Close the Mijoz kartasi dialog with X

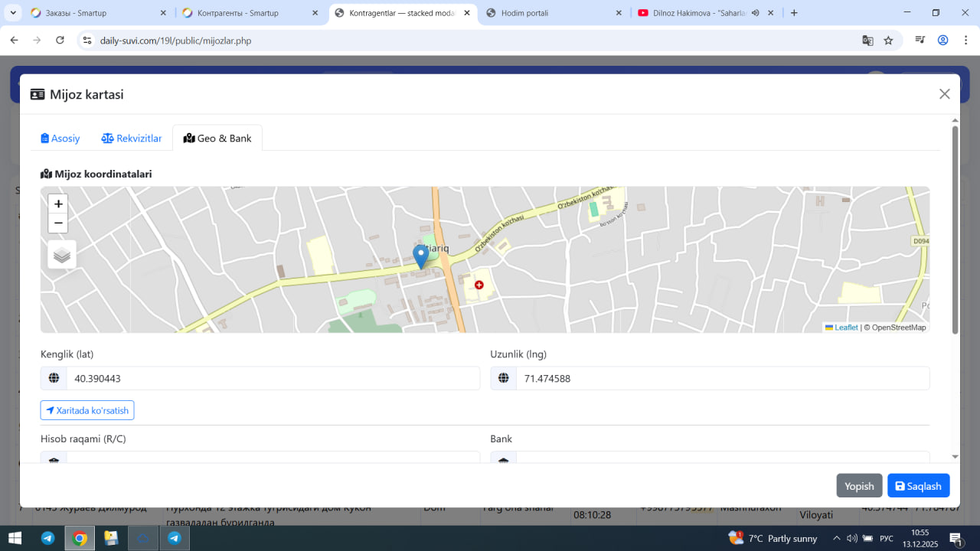pyautogui.click(x=944, y=94)
